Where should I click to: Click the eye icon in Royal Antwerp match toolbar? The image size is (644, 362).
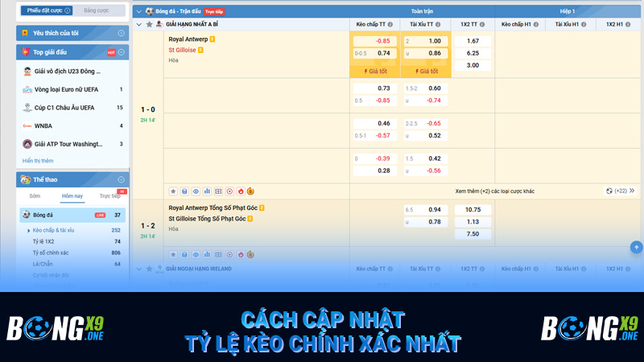(196, 191)
